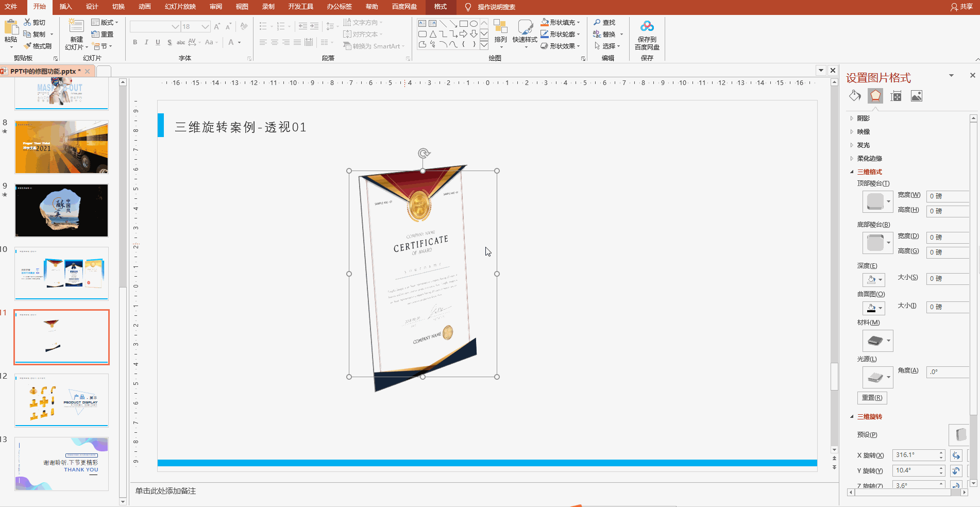The image size is (980, 507).
Task: Click the Format Painter (格式刷) tool
Action: (x=38, y=46)
